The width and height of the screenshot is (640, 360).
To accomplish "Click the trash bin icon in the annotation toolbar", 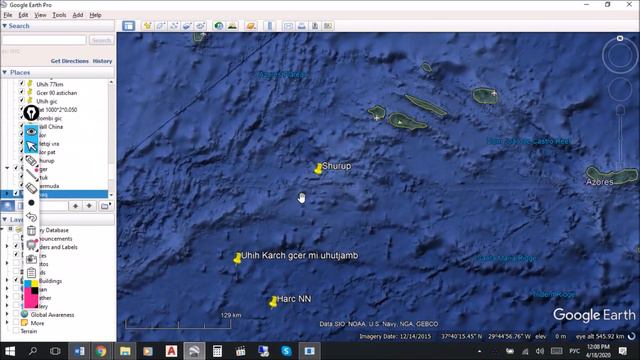I will (31, 231).
